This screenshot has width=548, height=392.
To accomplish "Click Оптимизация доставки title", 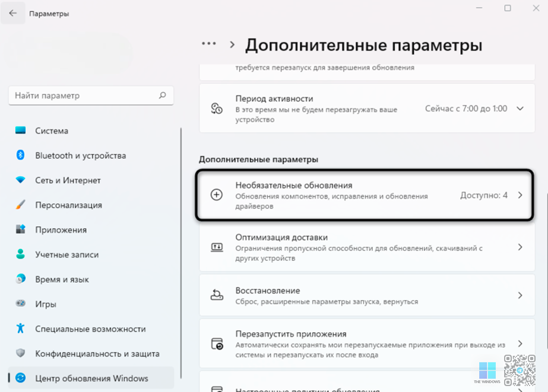I will (x=281, y=237).
